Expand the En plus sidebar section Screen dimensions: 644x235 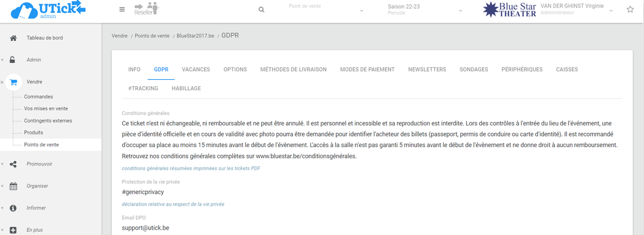click(13, 230)
